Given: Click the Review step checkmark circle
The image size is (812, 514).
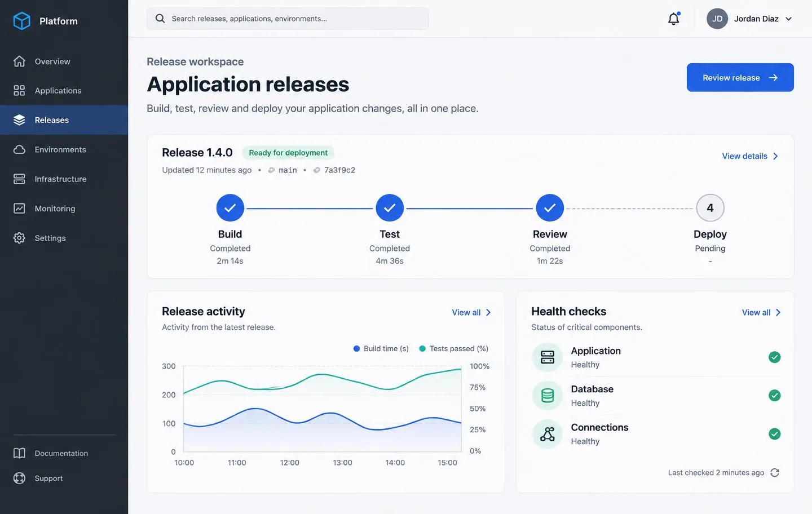Looking at the screenshot, I should [550, 208].
